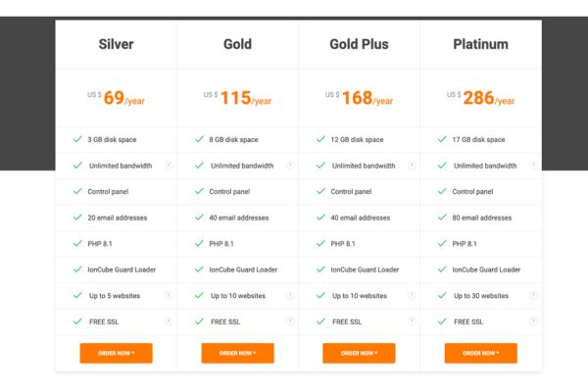
Task: Open help icon for Gold Up to 10 websites
Action: tap(290, 295)
